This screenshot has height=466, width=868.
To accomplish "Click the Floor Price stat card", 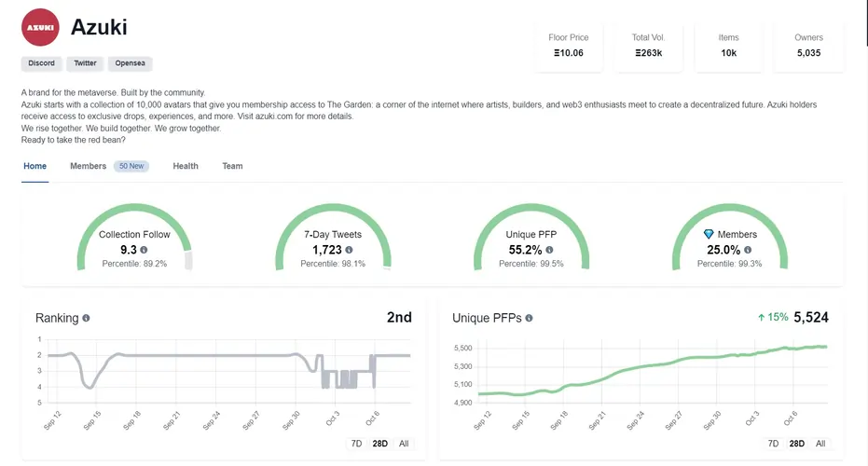I will pyautogui.click(x=569, y=47).
